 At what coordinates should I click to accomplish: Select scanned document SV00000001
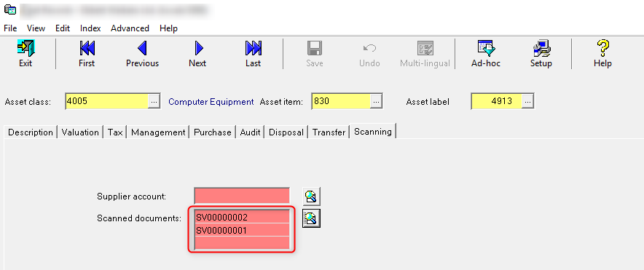coord(242,230)
